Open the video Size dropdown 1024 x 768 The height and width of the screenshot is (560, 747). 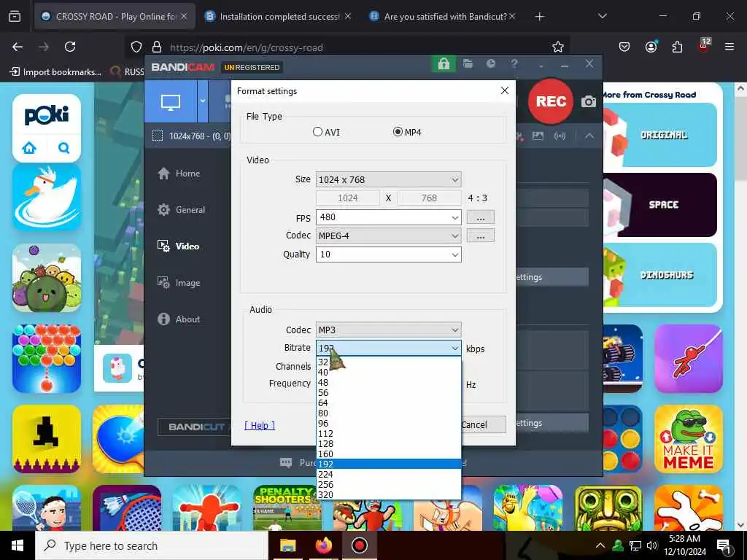click(x=388, y=179)
